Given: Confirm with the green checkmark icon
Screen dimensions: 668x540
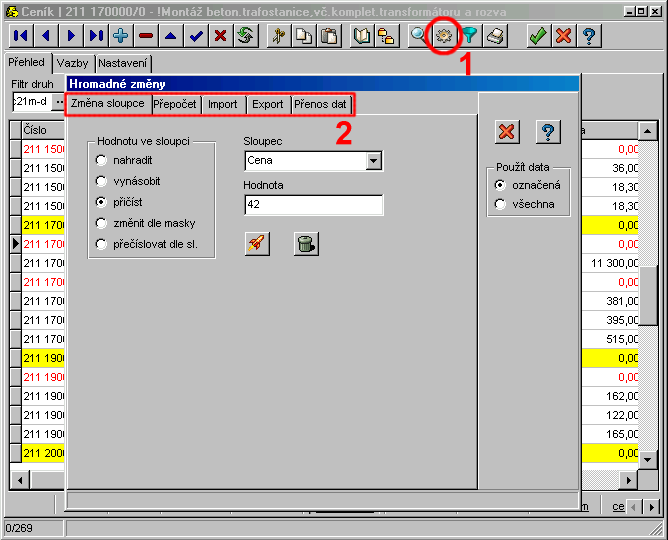Looking at the screenshot, I should pos(538,35).
